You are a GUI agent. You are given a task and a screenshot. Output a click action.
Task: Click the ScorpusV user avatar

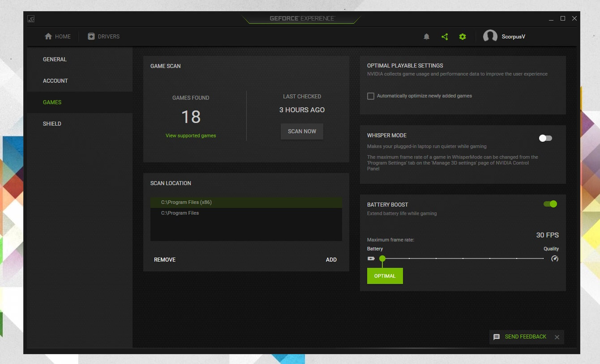(490, 37)
